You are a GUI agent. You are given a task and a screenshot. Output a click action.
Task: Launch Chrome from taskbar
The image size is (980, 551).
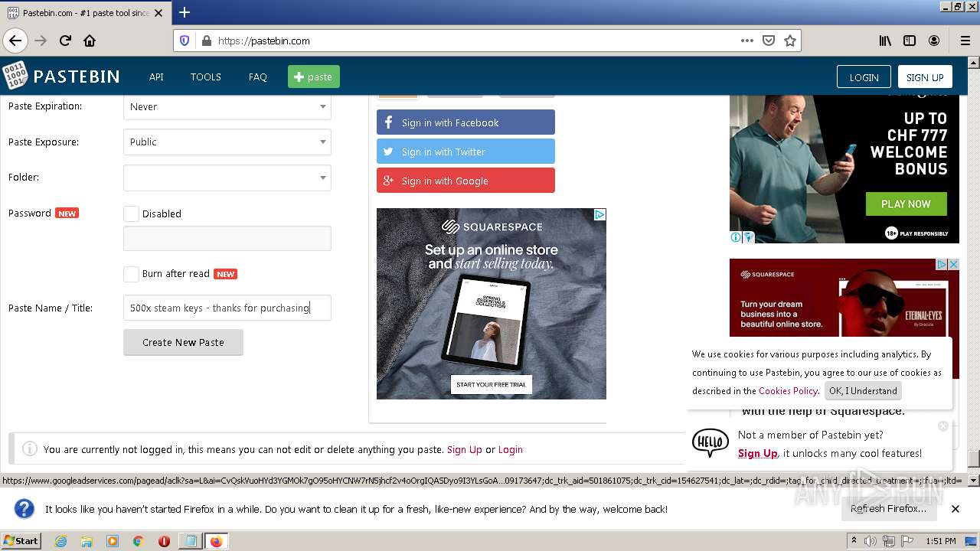[138, 541]
